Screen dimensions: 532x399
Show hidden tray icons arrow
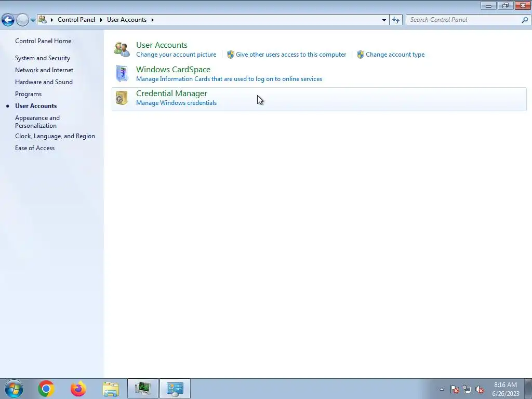442,389
